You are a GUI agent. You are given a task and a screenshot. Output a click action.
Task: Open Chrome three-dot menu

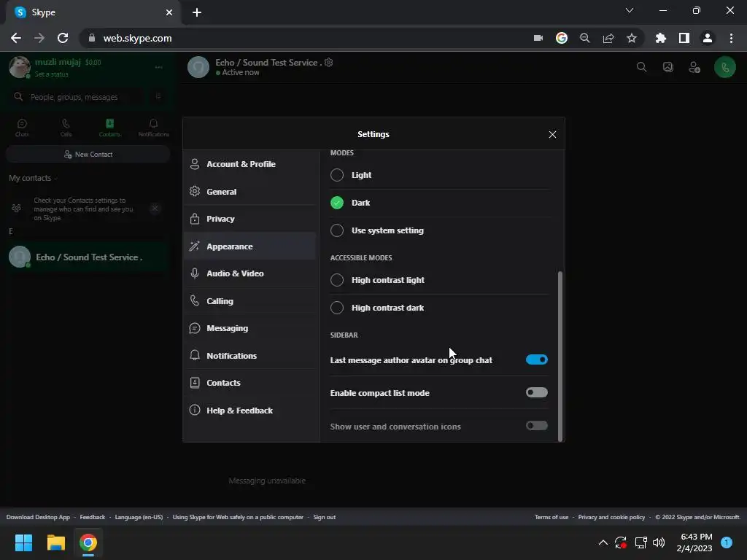731,38
